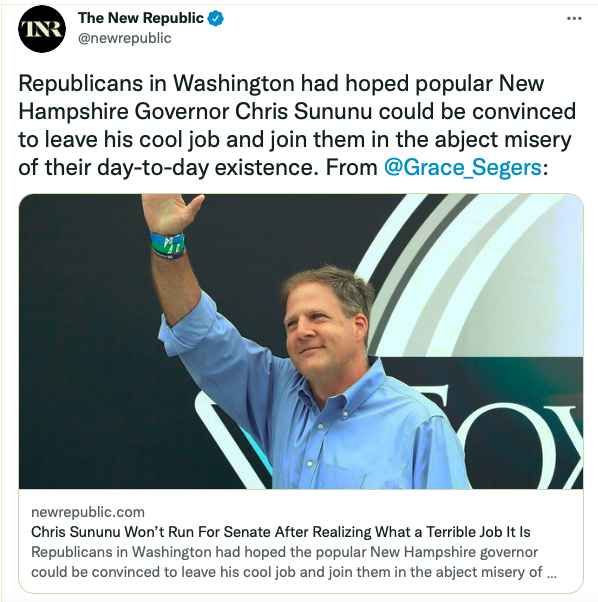Click the blue verified checkmark badge
Viewport: 598px width, 602px height.
click(216, 18)
